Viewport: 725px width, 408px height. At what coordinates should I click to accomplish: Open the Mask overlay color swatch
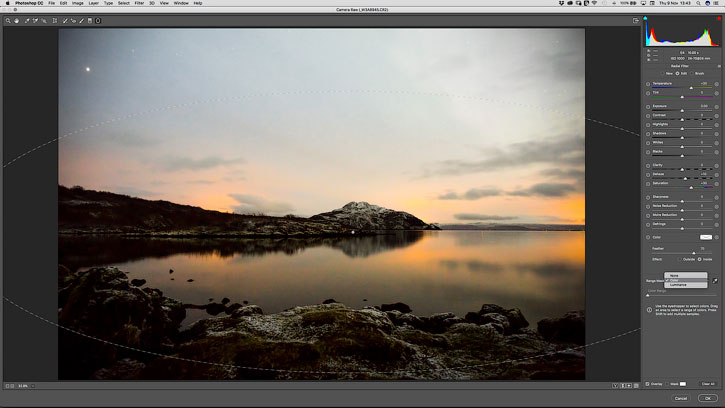(x=683, y=384)
